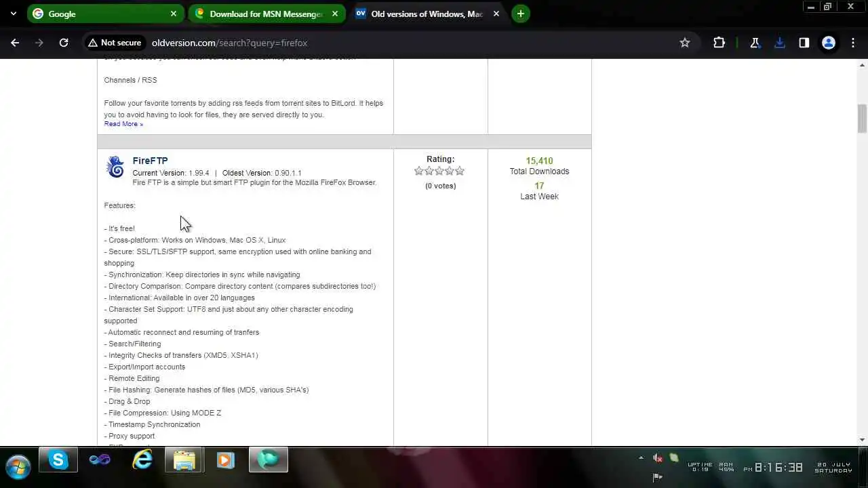Click Oldest Version 0.90.1.1 text

[x=262, y=173]
